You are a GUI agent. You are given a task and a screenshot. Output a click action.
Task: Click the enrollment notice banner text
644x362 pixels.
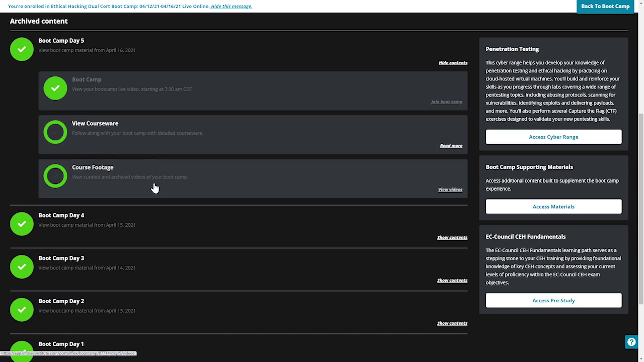pyautogui.click(x=109, y=6)
